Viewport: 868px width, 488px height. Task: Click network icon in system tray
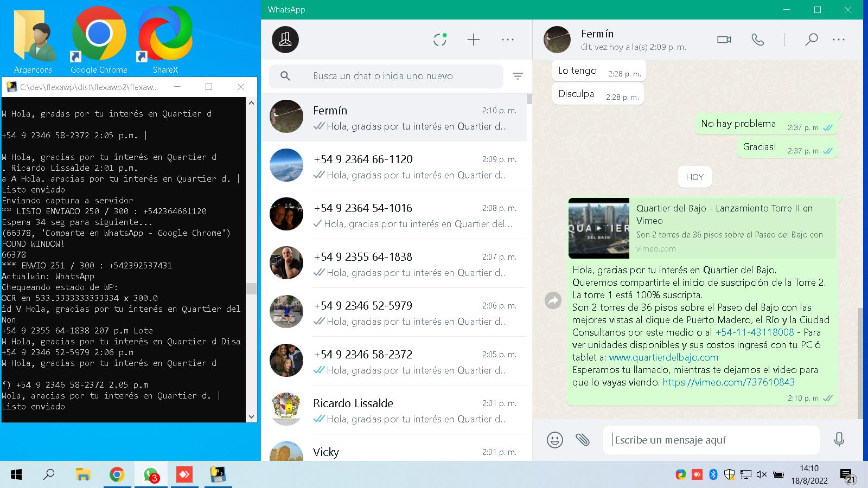(745, 474)
